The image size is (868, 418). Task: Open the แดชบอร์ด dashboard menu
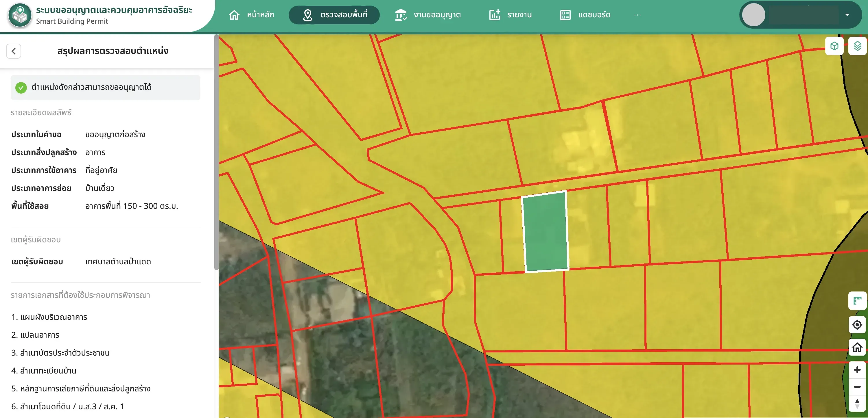point(585,15)
